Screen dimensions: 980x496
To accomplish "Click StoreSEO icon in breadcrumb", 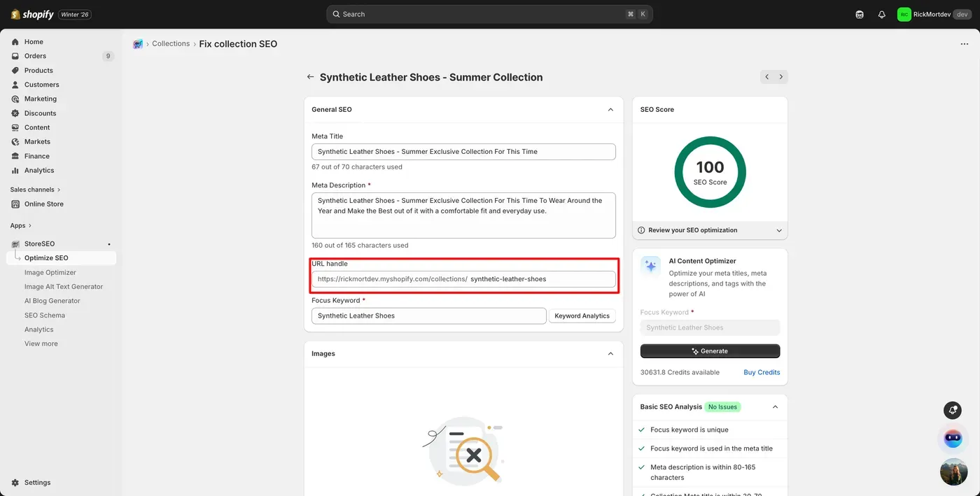I will click(x=138, y=44).
